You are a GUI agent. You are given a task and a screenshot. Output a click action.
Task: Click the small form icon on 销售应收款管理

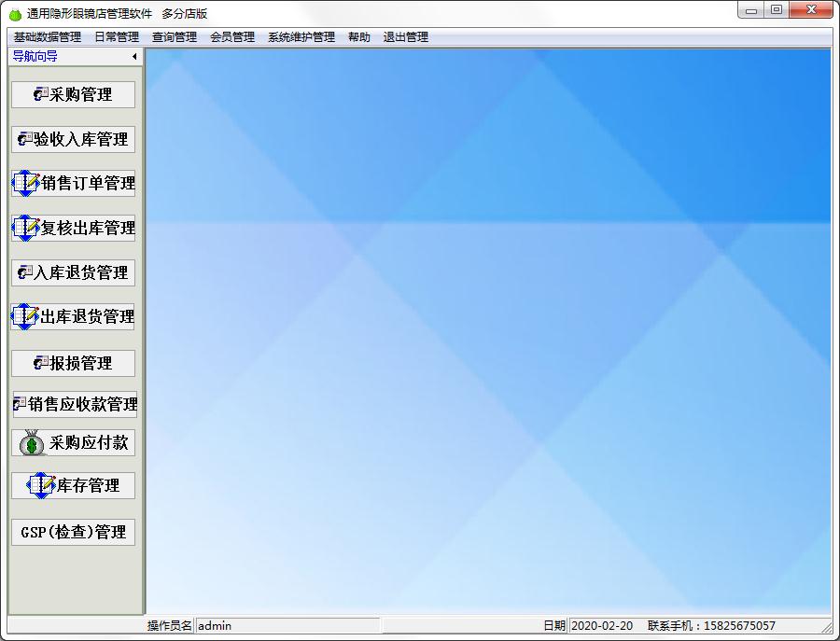[20, 404]
